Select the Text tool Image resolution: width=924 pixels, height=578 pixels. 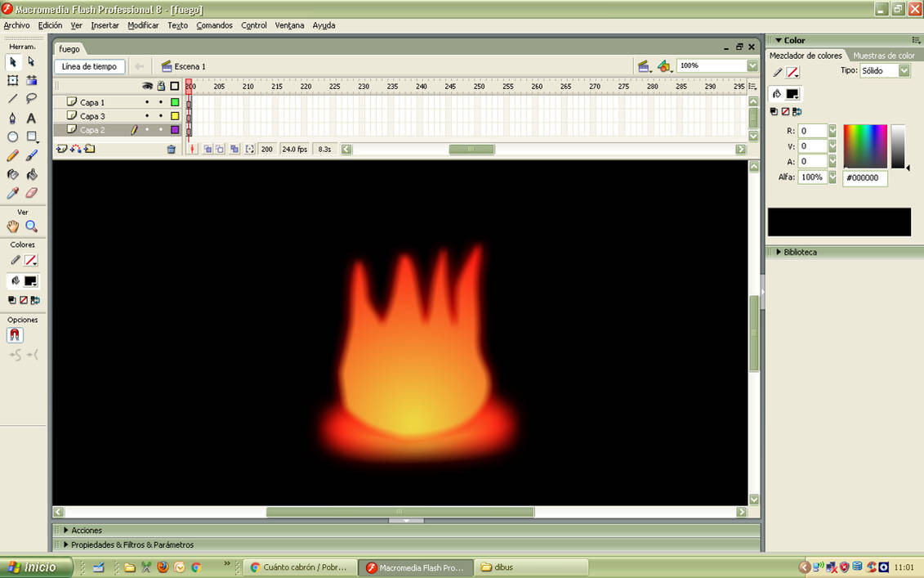31,119
